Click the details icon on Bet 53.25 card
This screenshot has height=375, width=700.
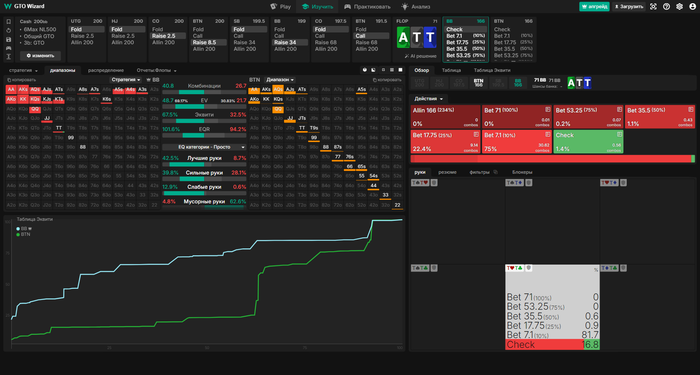click(x=619, y=109)
